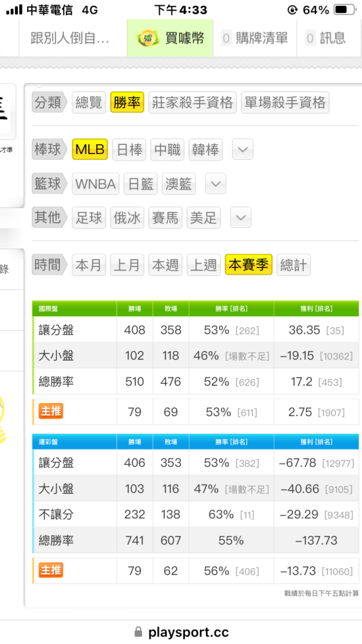The width and height of the screenshot is (362, 644).
Task: Tap the 買噱幣 coin icon
Action: coord(147,38)
